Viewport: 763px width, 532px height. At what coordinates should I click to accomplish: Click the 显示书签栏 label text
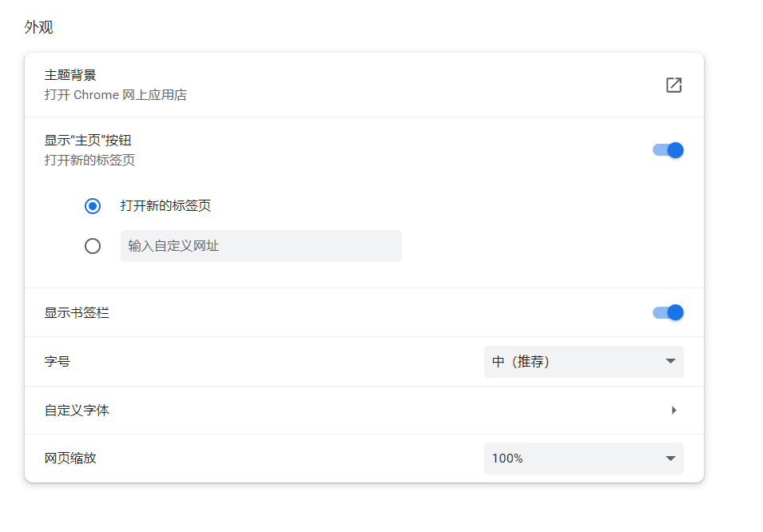77,313
